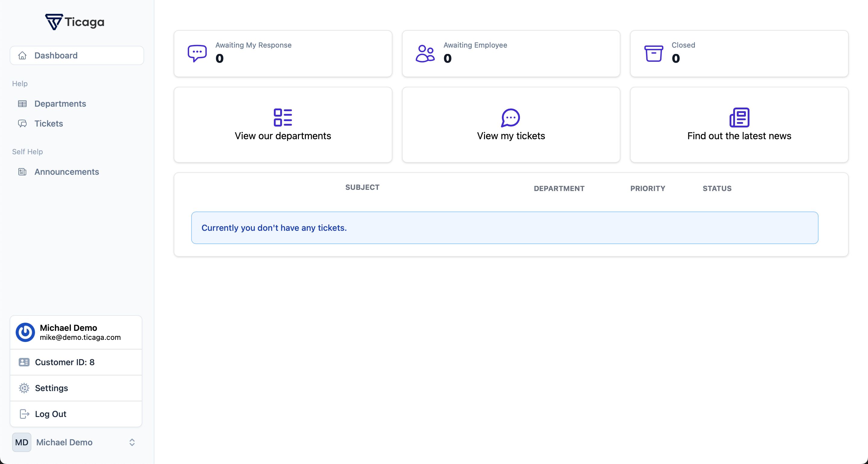Click the Self Help section label

27,152
